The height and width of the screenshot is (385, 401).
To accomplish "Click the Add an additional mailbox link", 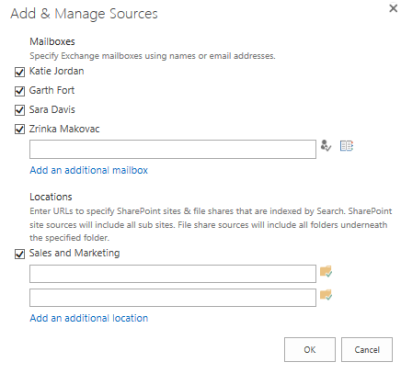I will 89,170.
